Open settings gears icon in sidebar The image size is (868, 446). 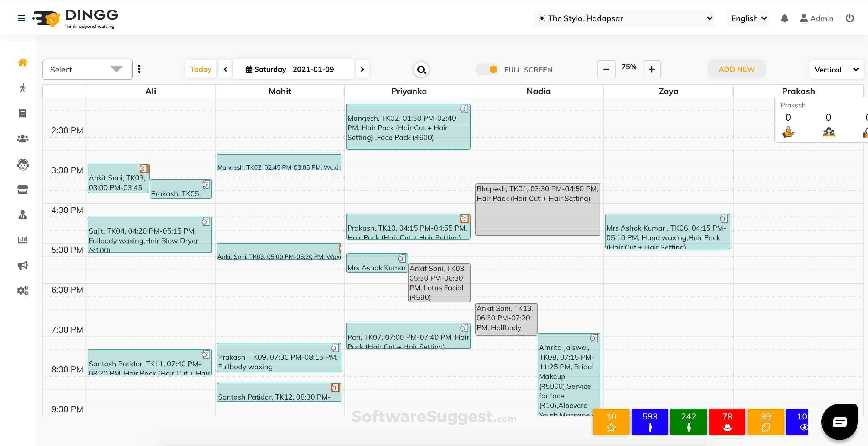[x=23, y=291]
